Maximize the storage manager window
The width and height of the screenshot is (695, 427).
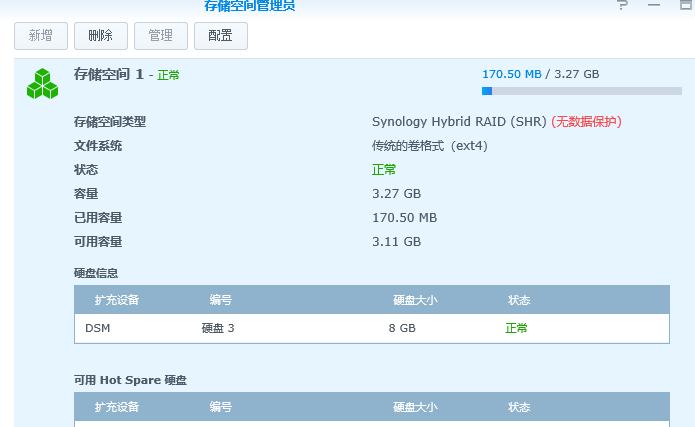click(686, 5)
